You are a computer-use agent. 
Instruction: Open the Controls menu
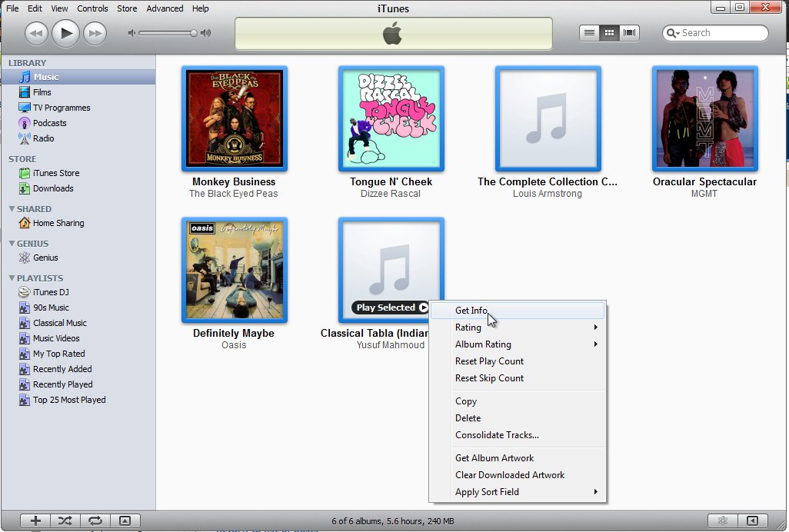(x=92, y=8)
